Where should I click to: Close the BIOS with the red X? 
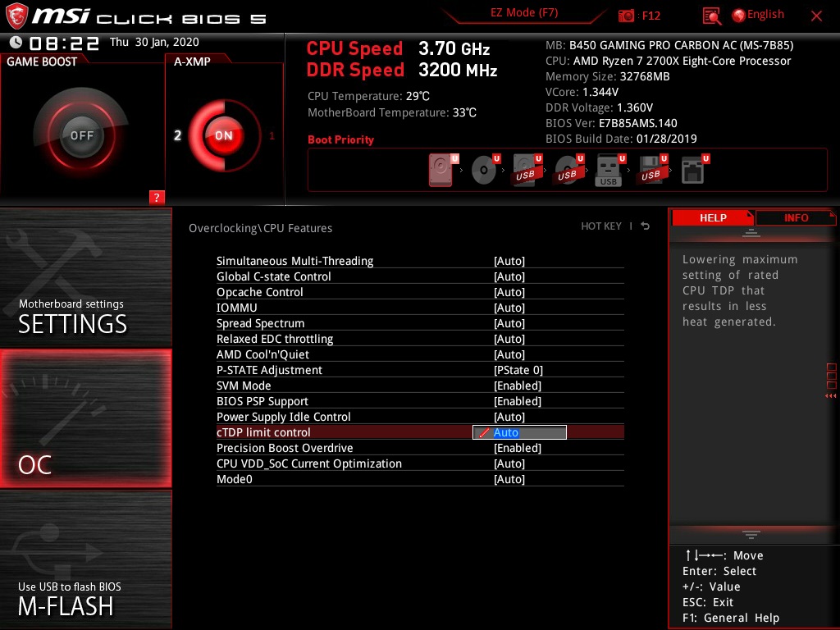tap(816, 16)
